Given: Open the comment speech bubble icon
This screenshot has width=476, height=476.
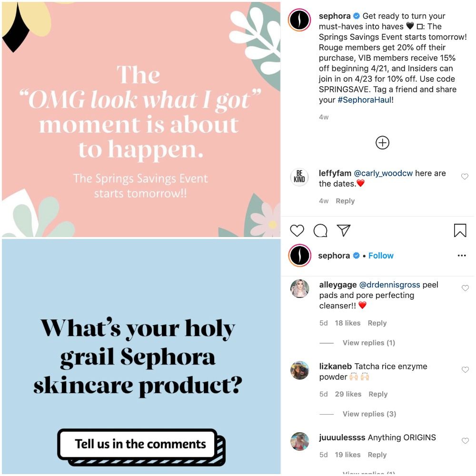Looking at the screenshot, I should coord(320,231).
